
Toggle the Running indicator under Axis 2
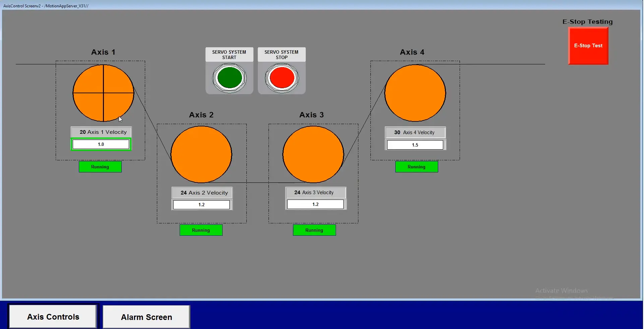pyautogui.click(x=201, y=230)
